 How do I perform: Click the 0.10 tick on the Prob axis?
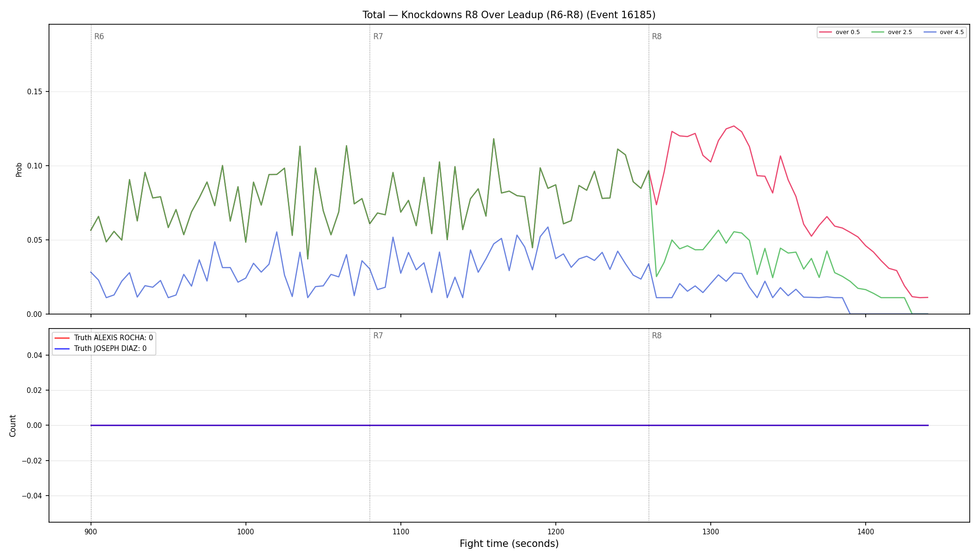[x=35, y=166]
